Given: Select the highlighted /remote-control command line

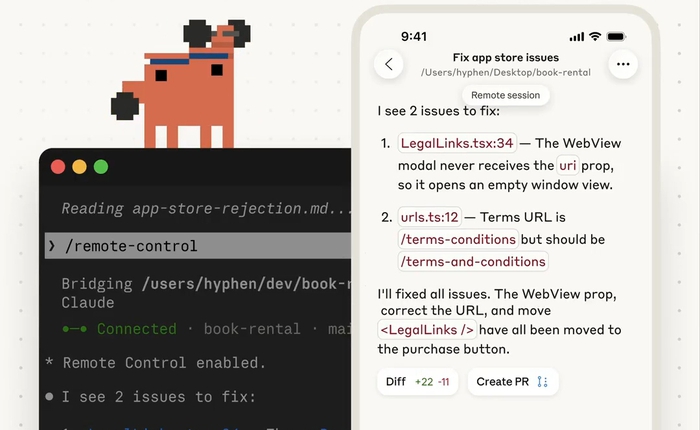Looking at the screenshot, I should 200,246.
